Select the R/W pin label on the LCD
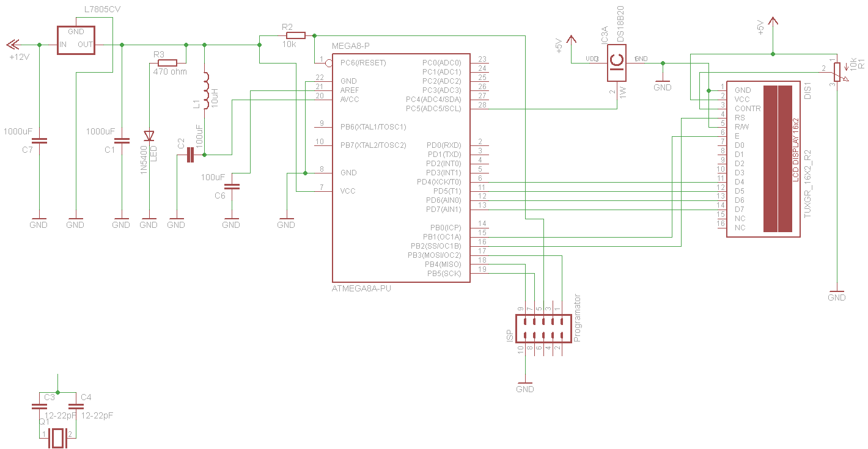 point(741,127)
